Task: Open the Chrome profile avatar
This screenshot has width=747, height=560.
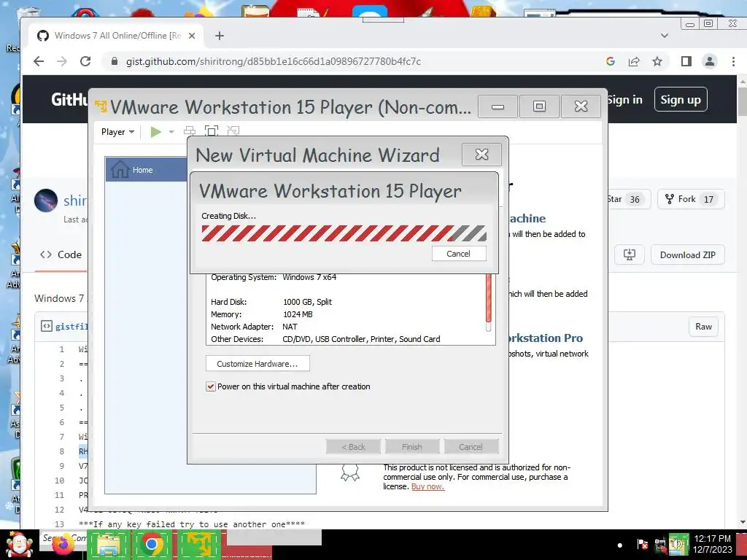Action: (710, 61)
